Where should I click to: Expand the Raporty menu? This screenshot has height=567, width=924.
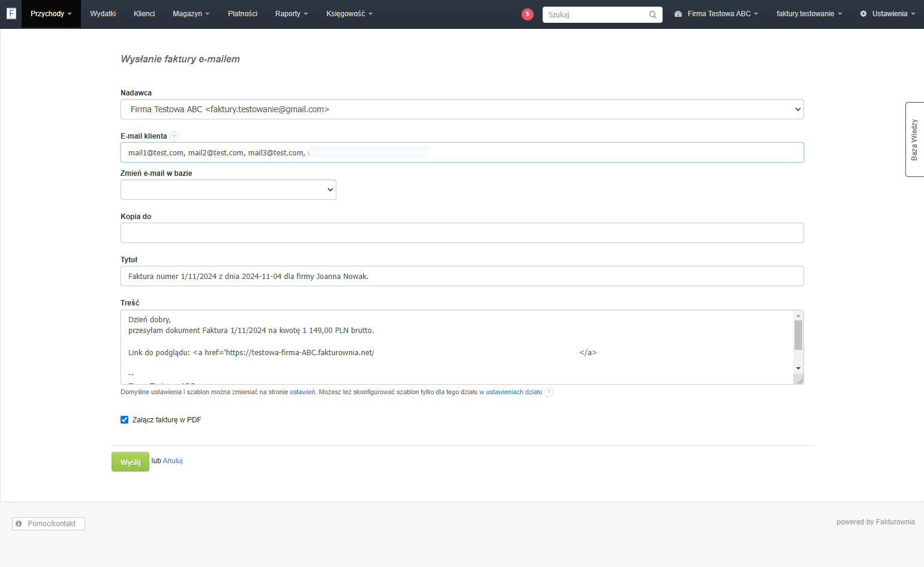291,14
